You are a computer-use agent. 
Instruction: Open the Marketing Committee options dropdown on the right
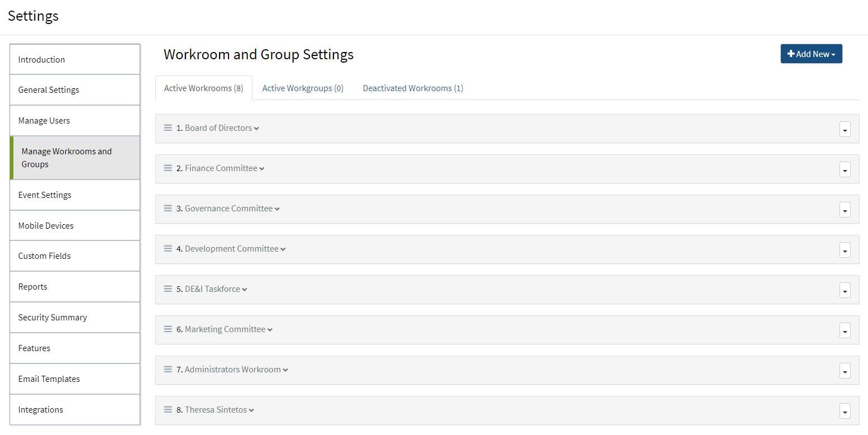click(845, 330)
